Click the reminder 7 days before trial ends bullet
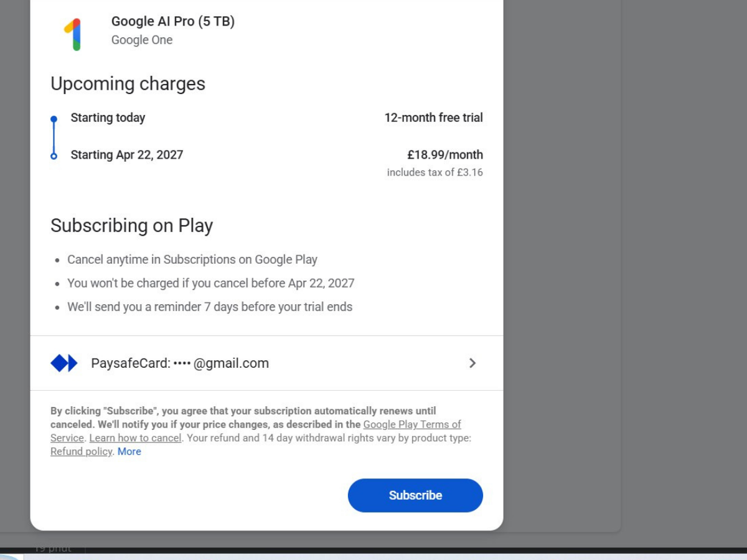 tap(210, 307)
